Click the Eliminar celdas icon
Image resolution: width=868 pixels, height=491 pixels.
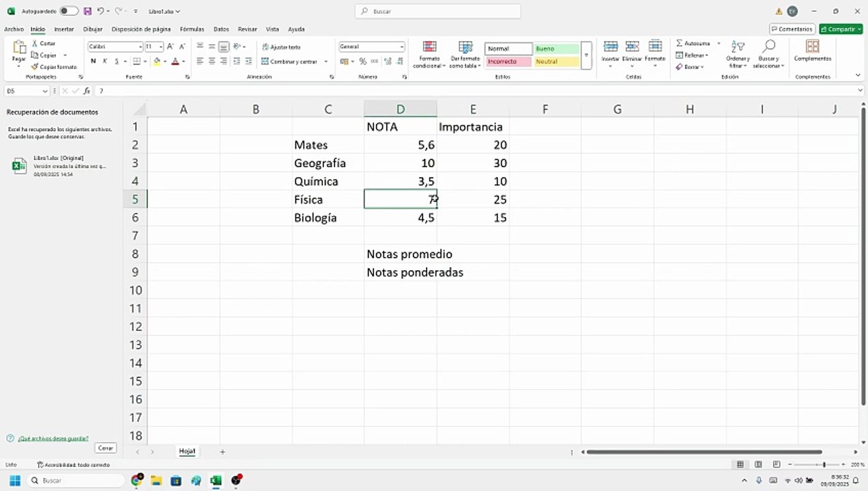pos(633,46)
